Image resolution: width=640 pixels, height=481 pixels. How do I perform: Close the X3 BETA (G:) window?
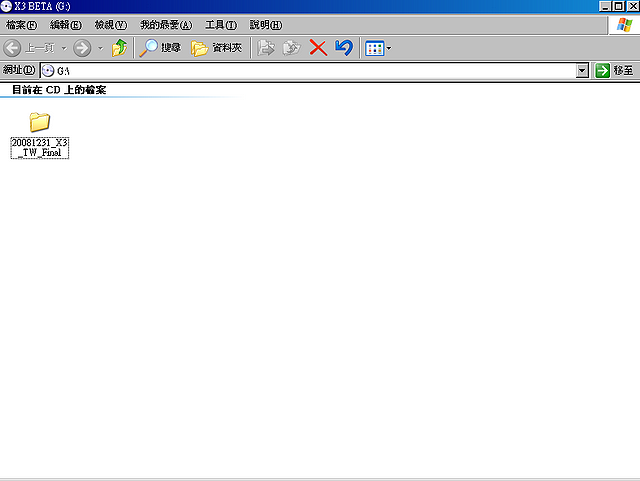[633, 6]
